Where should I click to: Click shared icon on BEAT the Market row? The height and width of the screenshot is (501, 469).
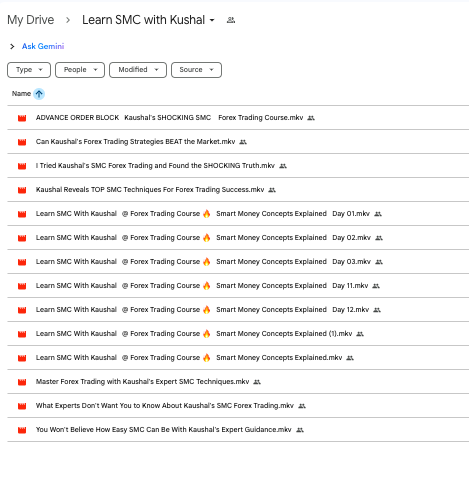243,142
